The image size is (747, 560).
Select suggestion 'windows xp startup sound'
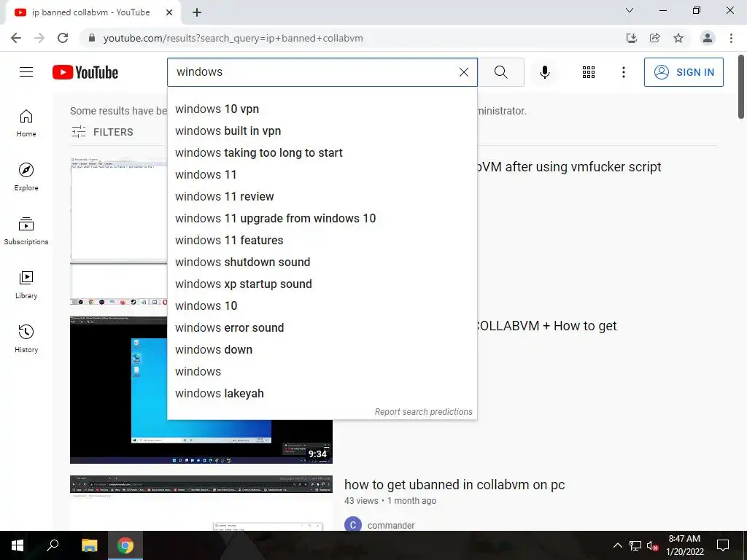coord(322,284)
